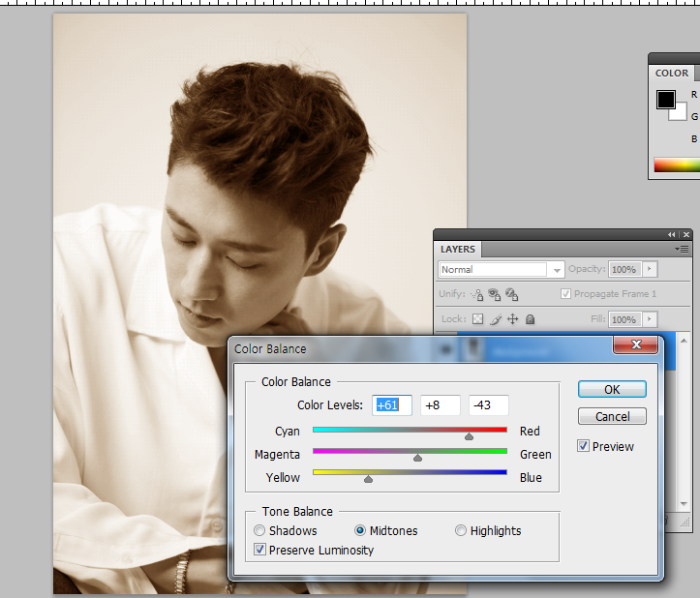Open the blend mode dropdown showing Normal
Screen dimensions: 700x598
[x=557, y=270]
